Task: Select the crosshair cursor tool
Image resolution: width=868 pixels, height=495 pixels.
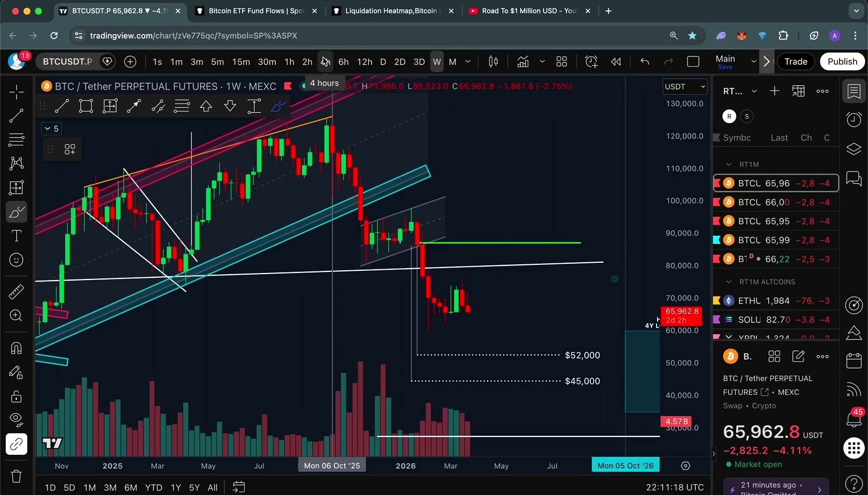Action: pos(16,92)
